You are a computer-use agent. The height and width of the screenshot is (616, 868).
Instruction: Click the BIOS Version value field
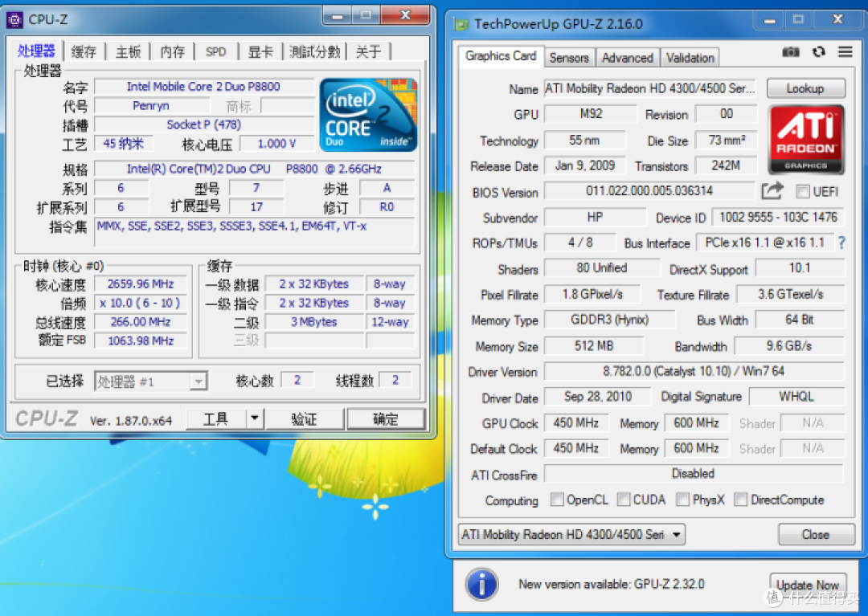tap(649, 191)
